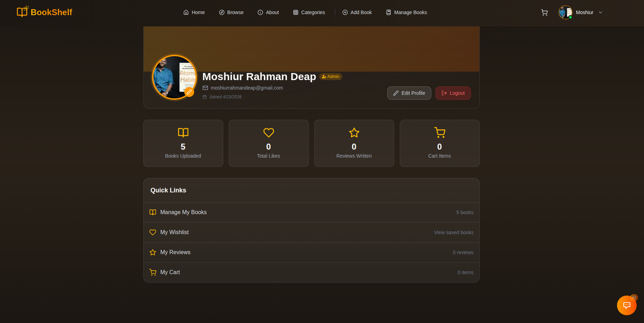Click the book icon beside Manage My Books

(x=153, y=212)
